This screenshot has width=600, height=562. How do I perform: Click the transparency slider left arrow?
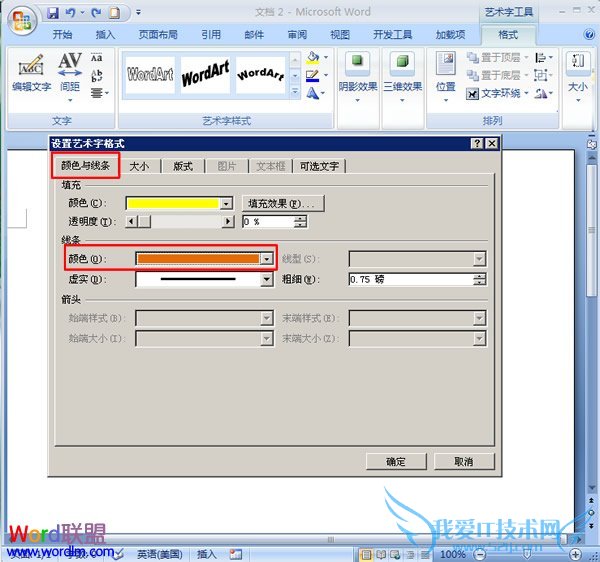132,222
